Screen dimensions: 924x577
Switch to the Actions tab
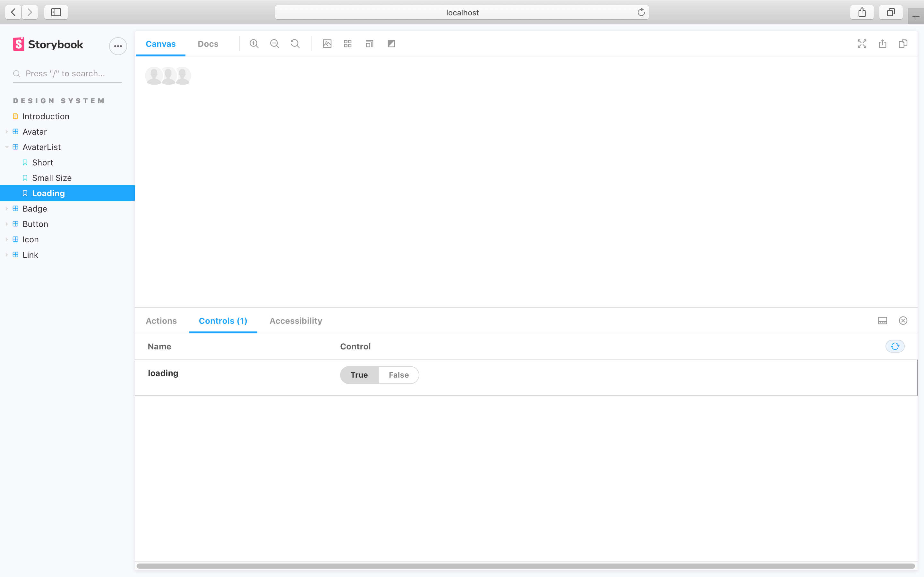162,321
